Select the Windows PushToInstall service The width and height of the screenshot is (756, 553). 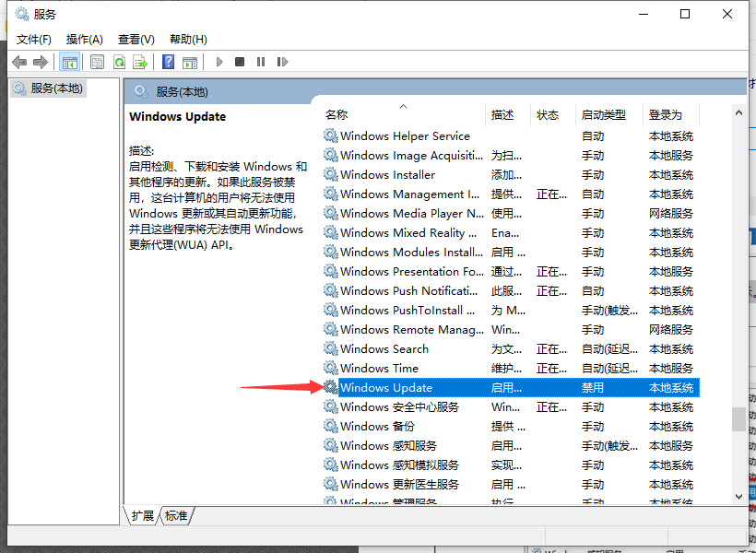511,310
